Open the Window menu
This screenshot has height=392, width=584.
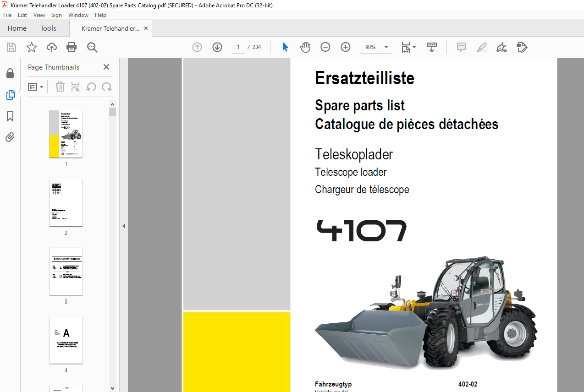pyautogui.click(x=78, y=15)
